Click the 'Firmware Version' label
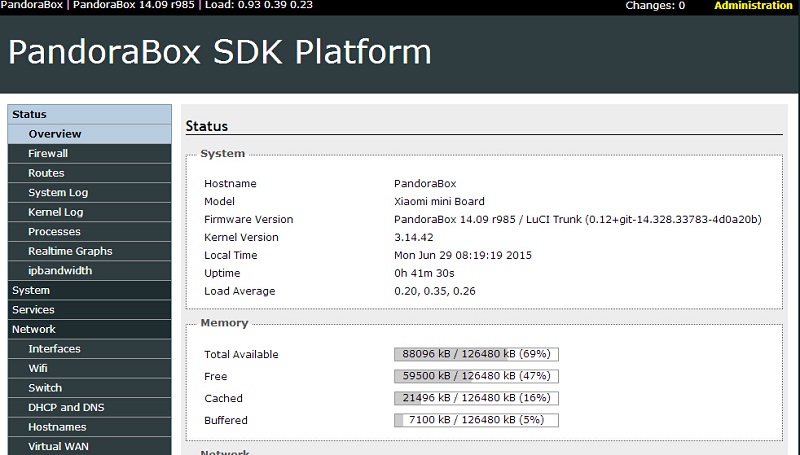The width and height of the screenshot is (800, 455). click(248, 219)
